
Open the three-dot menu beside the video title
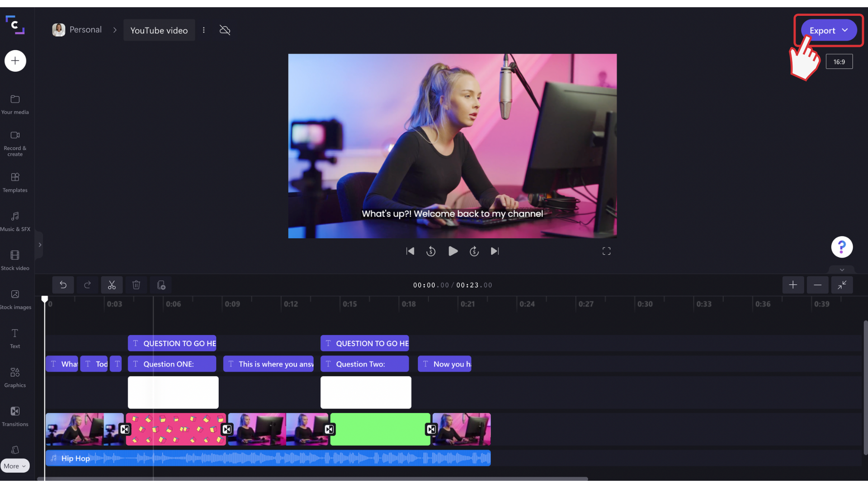[x=203, y=30]
